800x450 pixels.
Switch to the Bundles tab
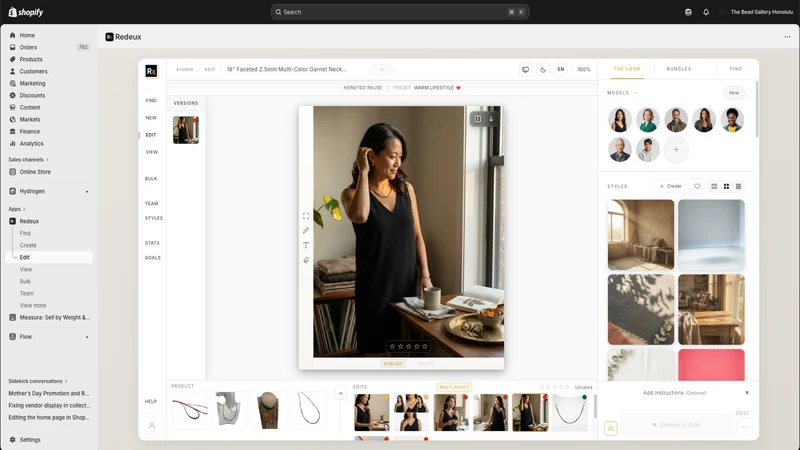click(x=679, y=69)
